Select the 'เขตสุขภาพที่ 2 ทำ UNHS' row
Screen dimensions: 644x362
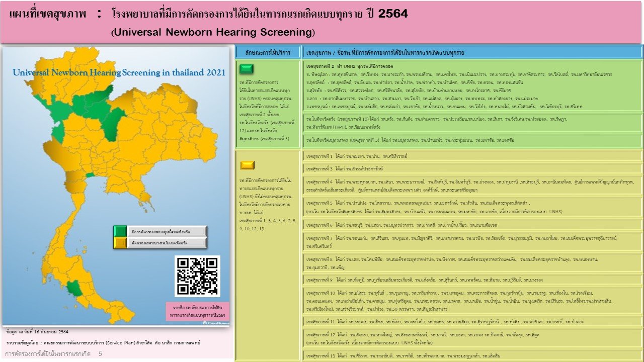coord(472,86)
